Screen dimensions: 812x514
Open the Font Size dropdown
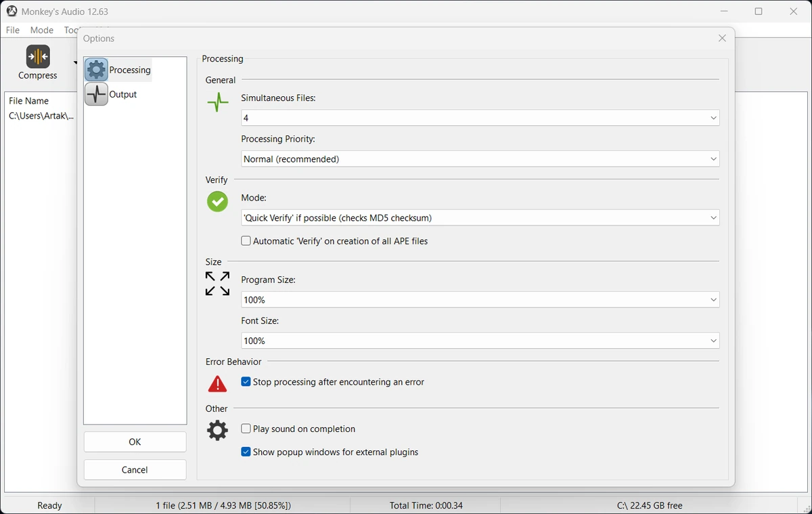(x=480, y=341)
